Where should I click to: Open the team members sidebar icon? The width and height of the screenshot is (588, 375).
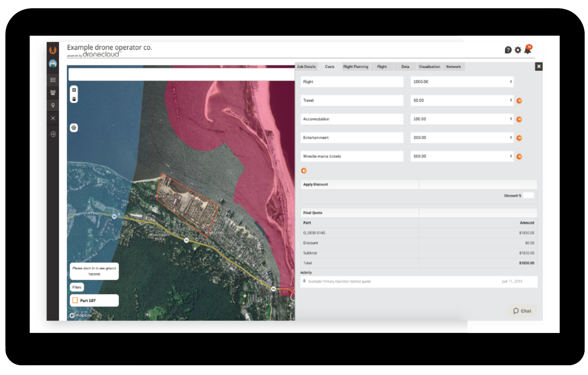pos(53,92)
